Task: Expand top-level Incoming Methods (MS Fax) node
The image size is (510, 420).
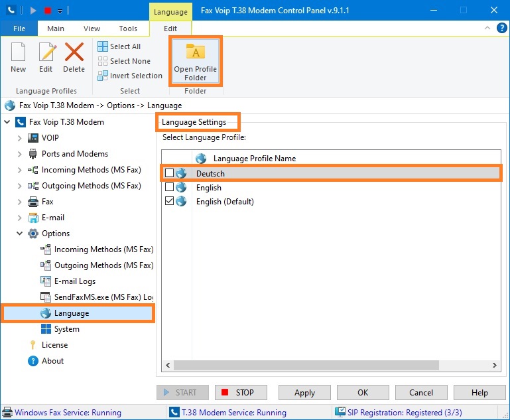Action: [19, 170]
